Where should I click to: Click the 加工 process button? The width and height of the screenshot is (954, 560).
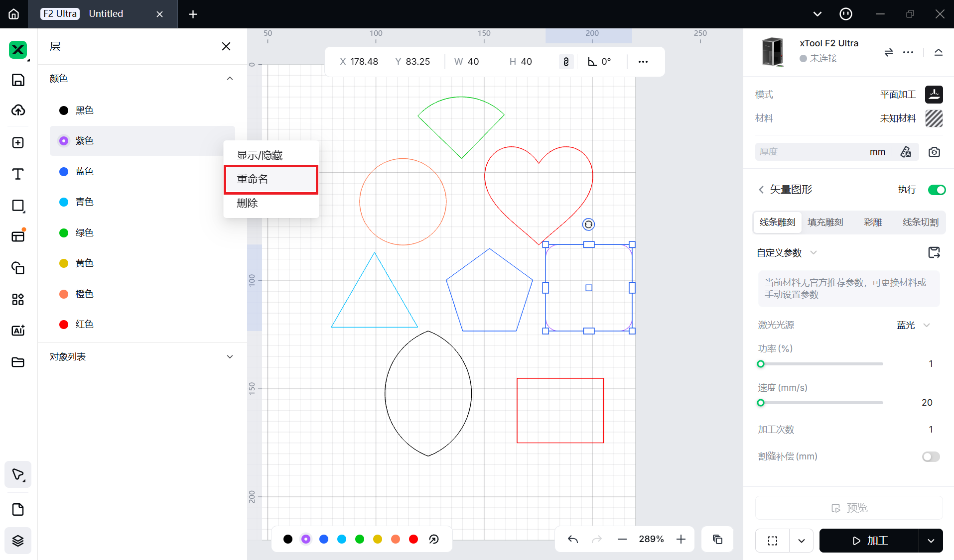869,541
